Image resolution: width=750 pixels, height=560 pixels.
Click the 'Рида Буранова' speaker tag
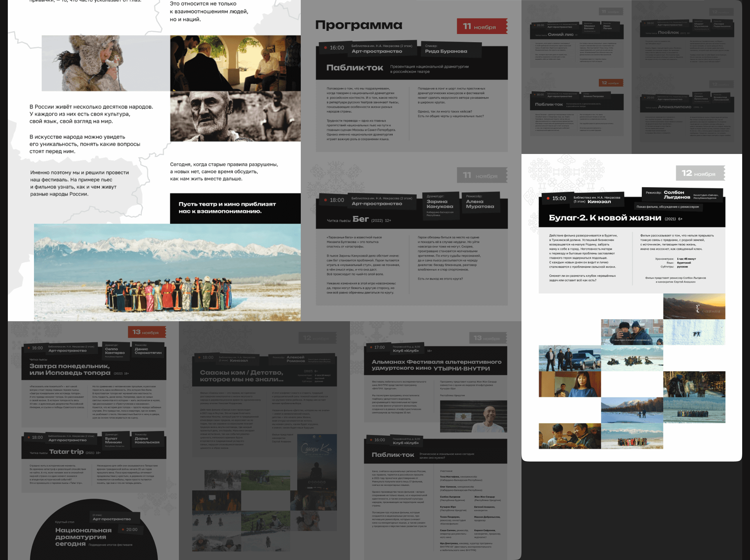point(446,51)
